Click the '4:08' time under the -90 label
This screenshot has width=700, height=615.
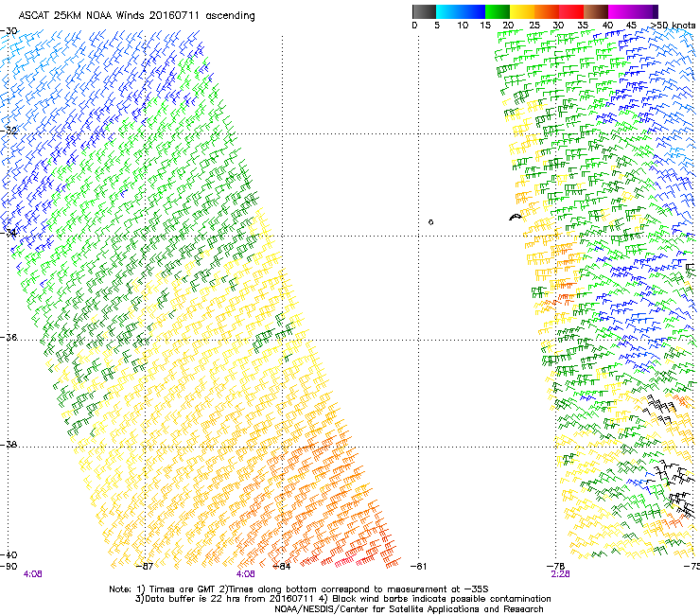tap(32, 574)
